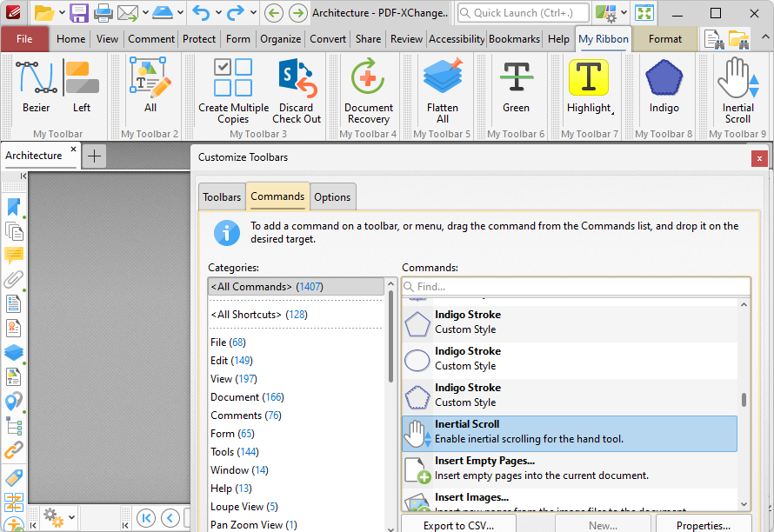This screenshot has width=774, height=532.
Task: Open the Layers pane from the sidebar
Action: click(14, 352)
